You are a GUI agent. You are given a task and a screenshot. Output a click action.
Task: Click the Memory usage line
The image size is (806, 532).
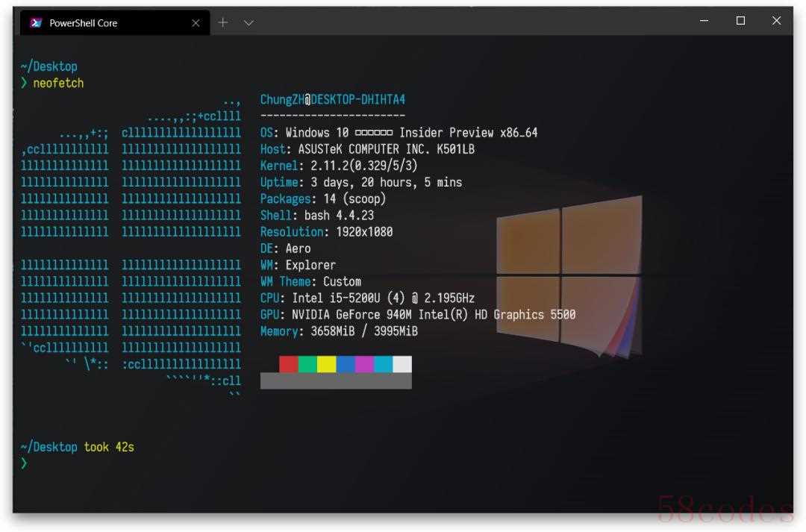pos(338,331)
